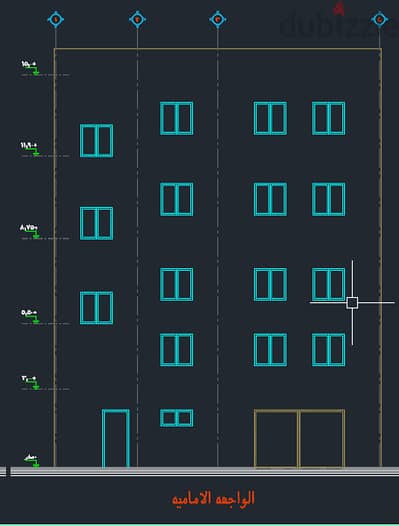Select the Arabic elevation title text
This screenshot has height=526, width=399.
[213, 498]
